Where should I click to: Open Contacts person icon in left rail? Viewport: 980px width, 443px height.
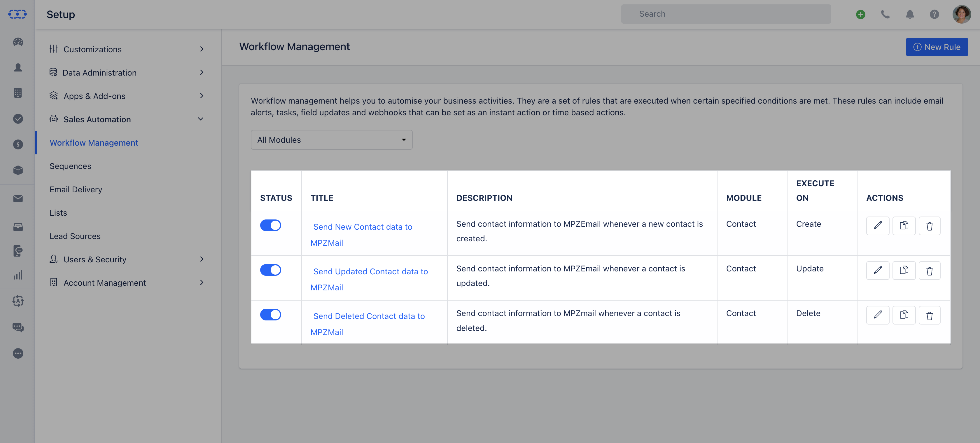[18, 67]
